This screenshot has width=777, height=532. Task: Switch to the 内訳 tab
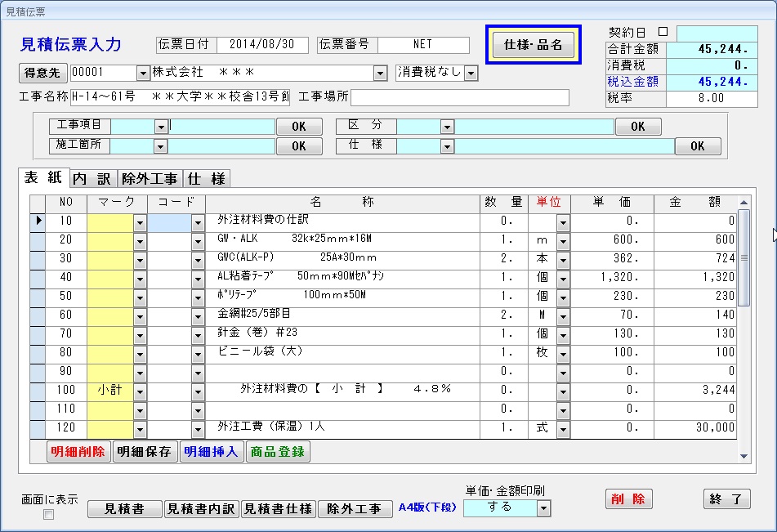coord(92,178)
